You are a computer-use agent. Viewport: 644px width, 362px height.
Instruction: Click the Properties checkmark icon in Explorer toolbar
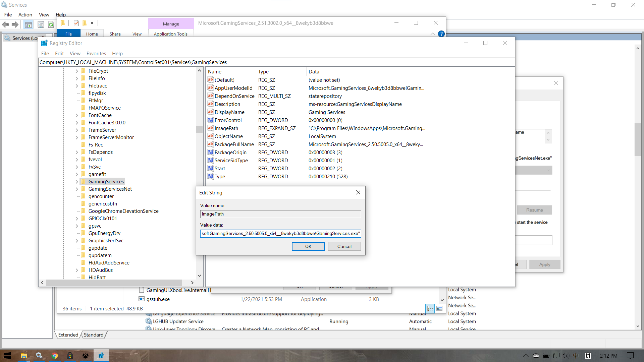pos(76,23)
